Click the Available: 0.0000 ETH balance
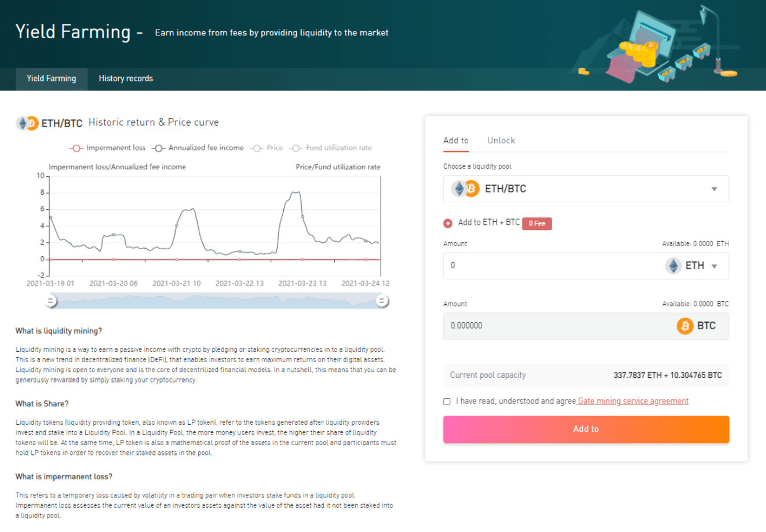Screen dimensions: 766x532 (x=695, y=243)
